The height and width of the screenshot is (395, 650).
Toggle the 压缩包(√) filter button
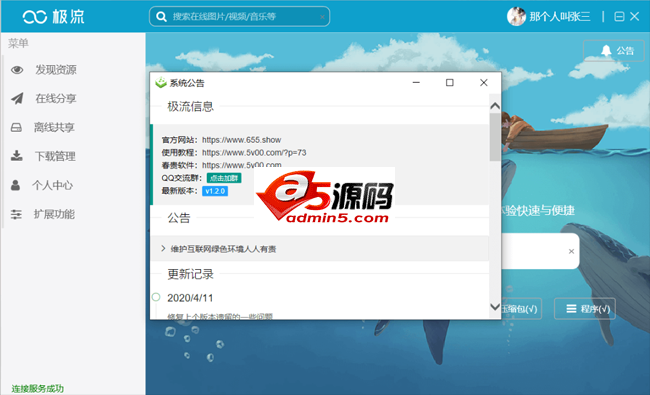point(521,309)
